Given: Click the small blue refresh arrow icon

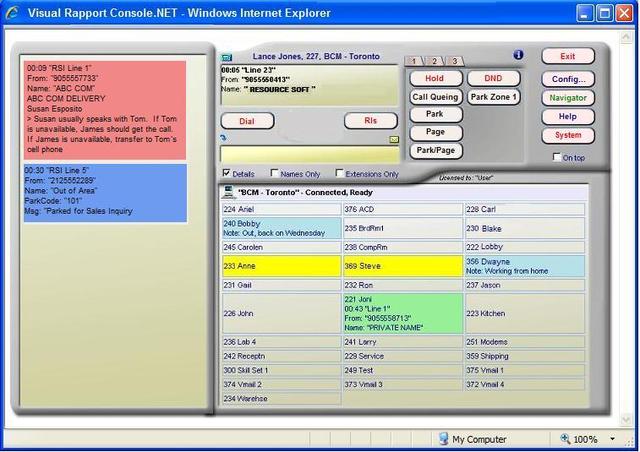Looking at the screenshot, I should click(223, 138).
